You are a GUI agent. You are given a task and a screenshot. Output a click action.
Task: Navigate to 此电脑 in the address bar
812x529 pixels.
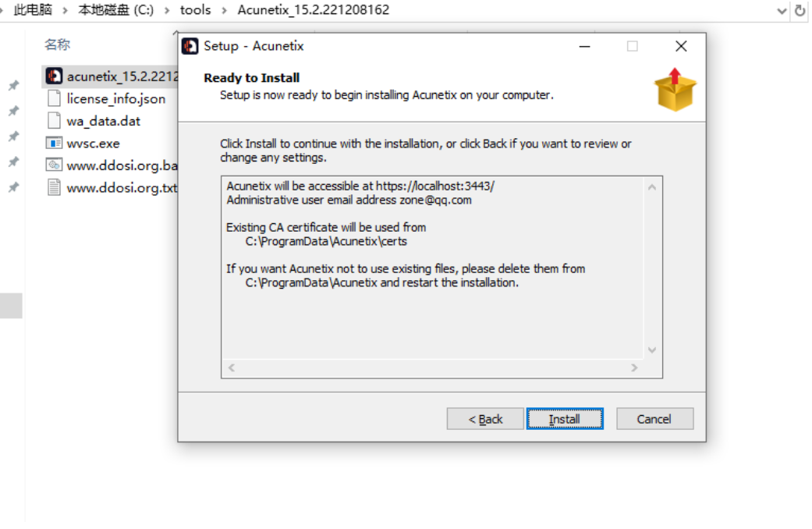point(33,10)
